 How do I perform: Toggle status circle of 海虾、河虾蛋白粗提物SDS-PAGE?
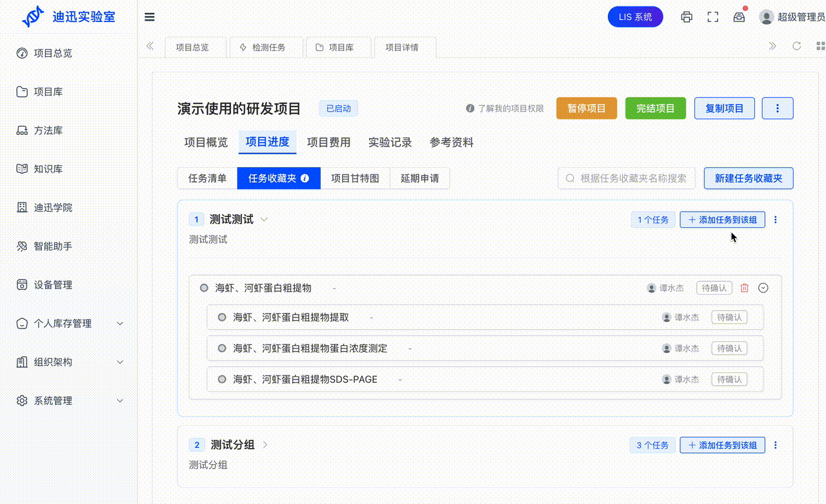tap(222, 379)
